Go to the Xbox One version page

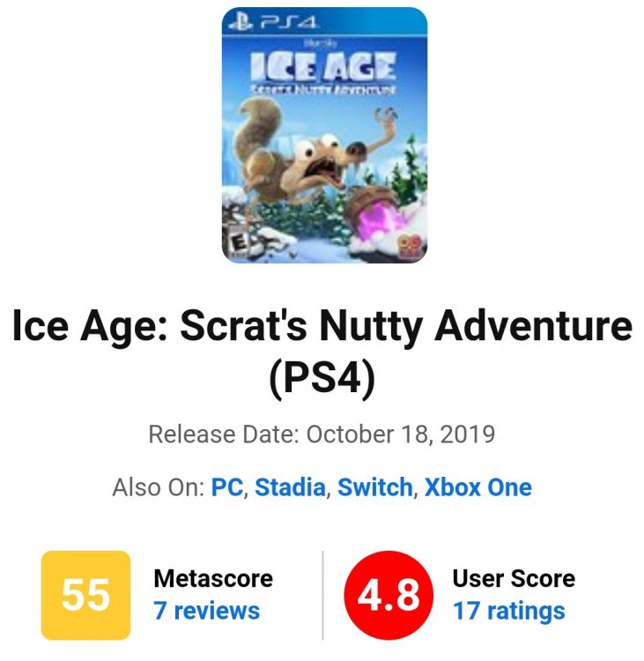point(478,486)
